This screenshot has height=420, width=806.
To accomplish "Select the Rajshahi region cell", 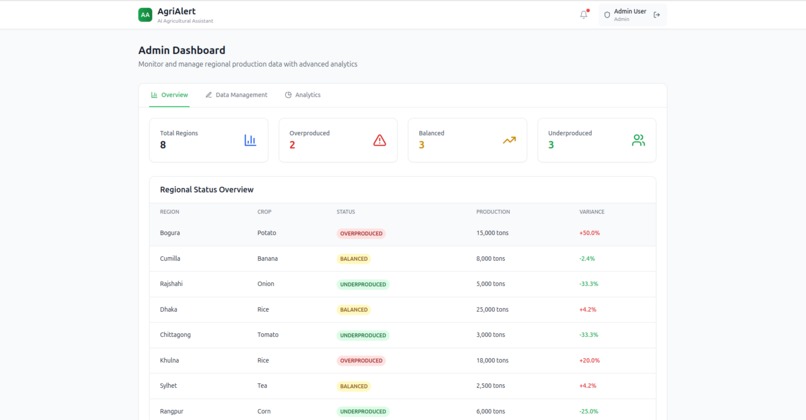I will (x=171, y=284).
